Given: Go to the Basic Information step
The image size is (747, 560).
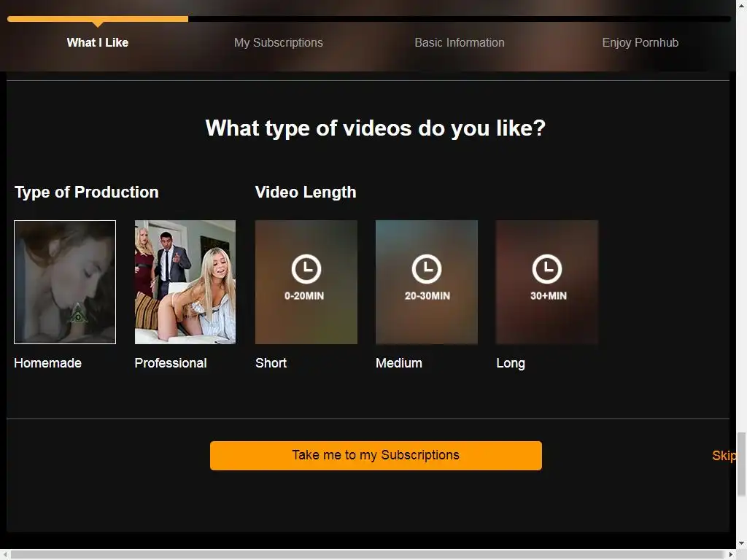Looking at the screenshot, I should (x=460, y=42).
